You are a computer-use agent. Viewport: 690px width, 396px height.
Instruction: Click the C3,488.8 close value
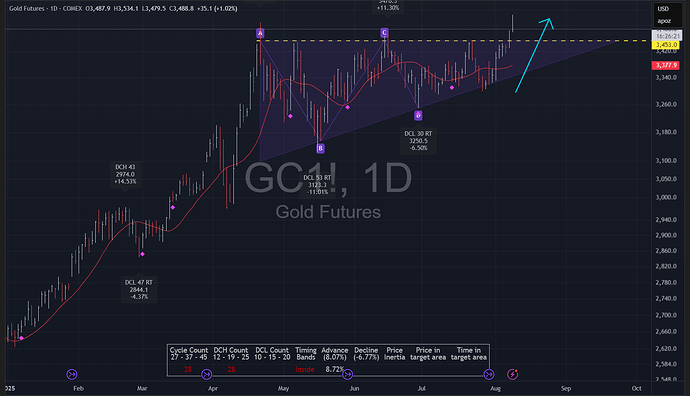[181, 8]
